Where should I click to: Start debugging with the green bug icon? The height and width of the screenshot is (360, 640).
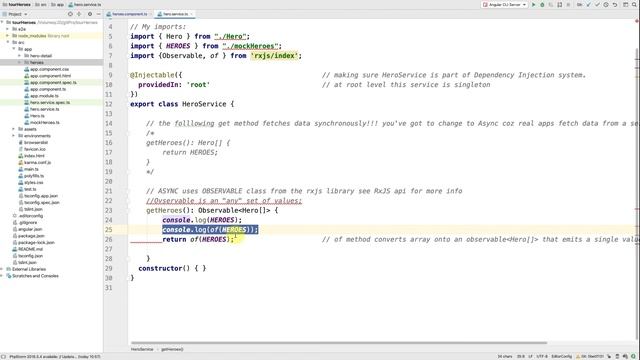(542, 4)
